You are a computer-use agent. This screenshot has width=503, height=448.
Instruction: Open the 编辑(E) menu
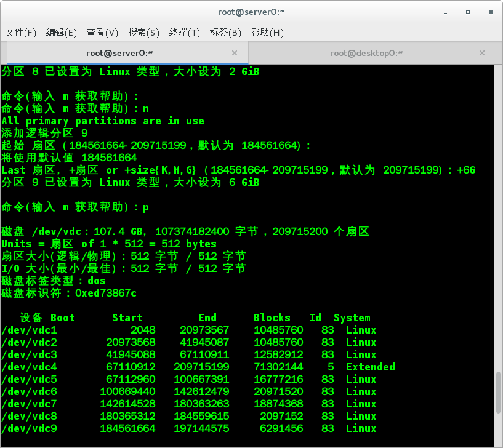[x=62, y=33]
